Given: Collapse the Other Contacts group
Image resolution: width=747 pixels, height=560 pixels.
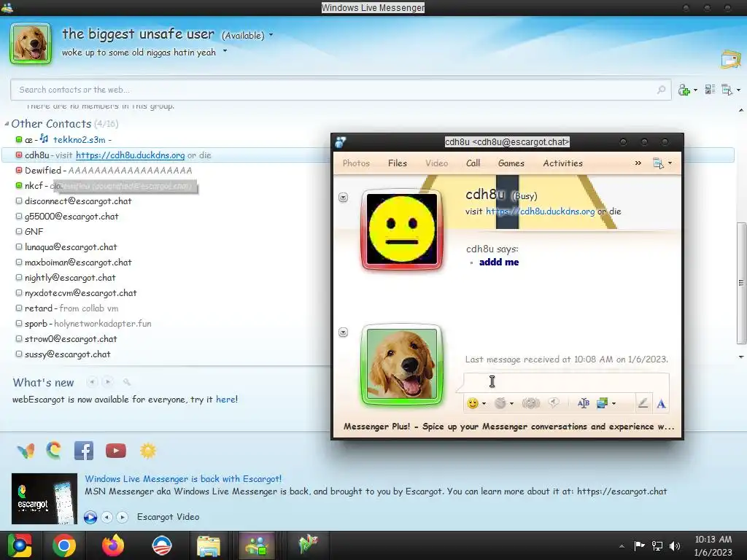Looking at the screenshot, I should pos(7,124).
